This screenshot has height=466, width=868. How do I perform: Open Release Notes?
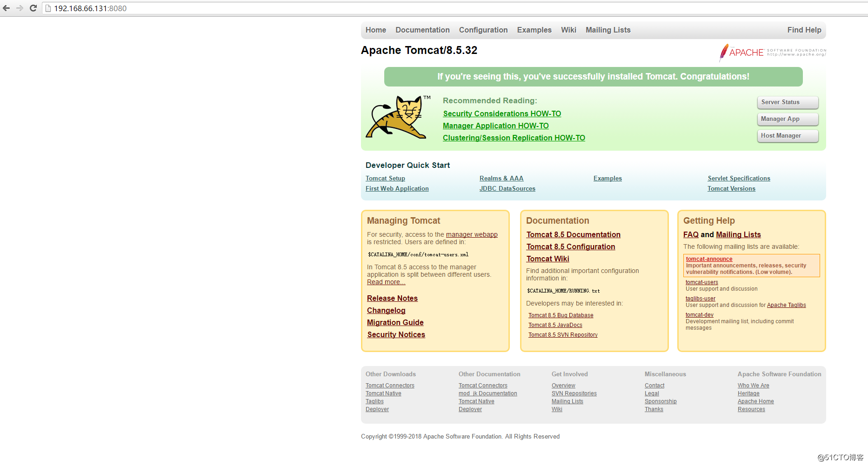click(392, 299)
